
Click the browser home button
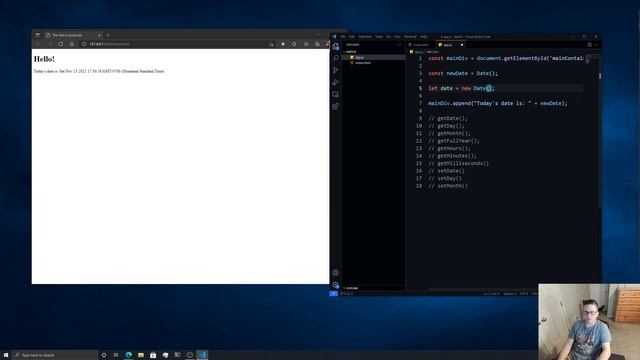click(x=72, y=44)
